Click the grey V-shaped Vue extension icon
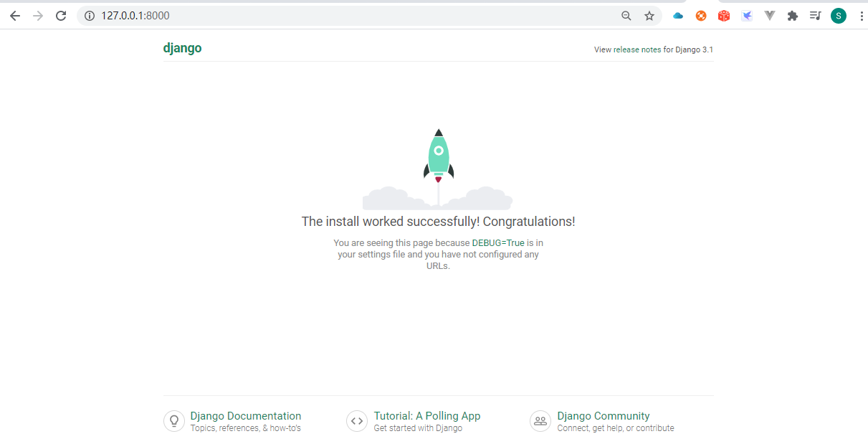Viewport: 868px width, 444px height. [770, 16]
